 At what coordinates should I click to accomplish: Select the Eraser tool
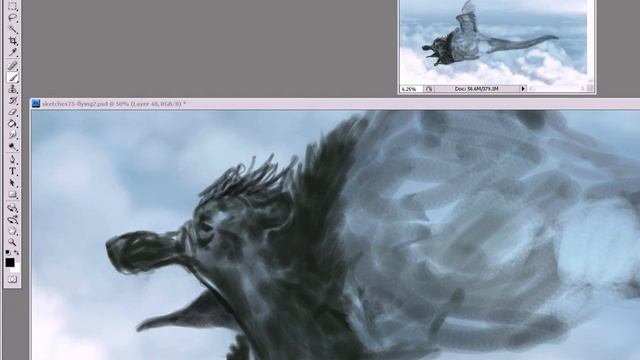pyautogui.click(x=13, y=112)
